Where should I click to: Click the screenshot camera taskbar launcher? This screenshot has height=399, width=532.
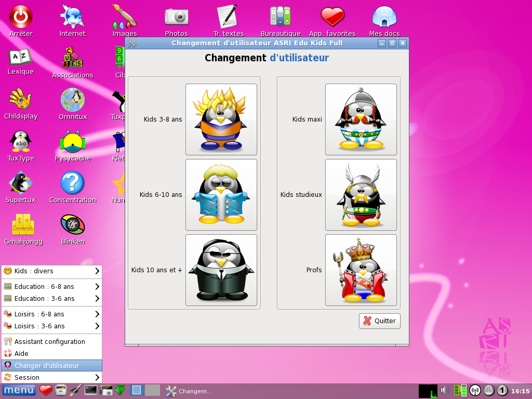coord(106,391)
